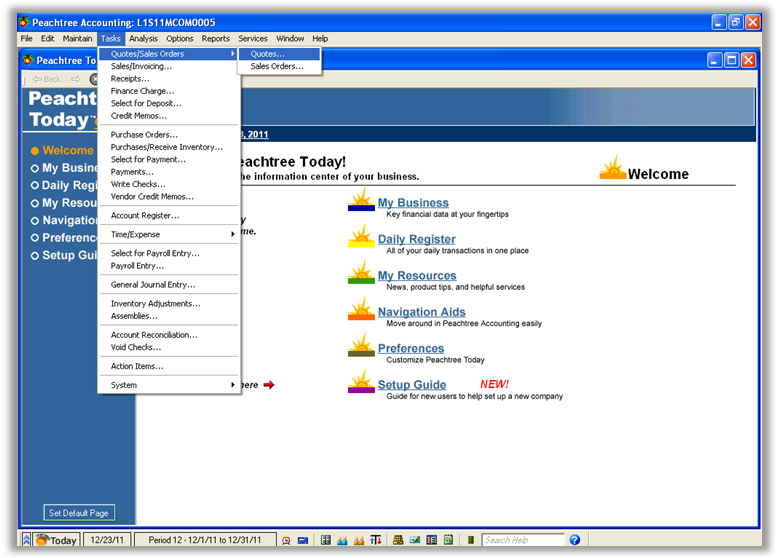Viewport: 779px width, 558px height.
Task: Select Account Reconciliation... menu item
Action: (x=169, y=335)
